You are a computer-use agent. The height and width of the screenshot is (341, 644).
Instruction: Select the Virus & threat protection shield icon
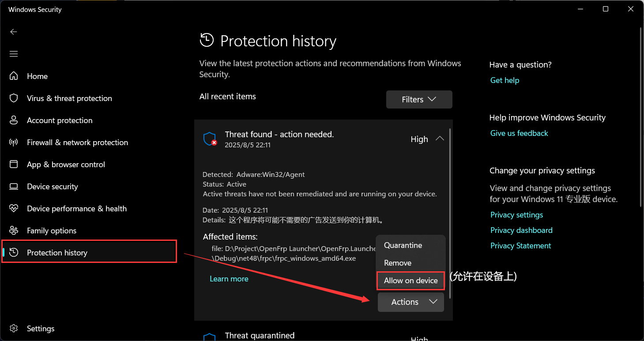click(14, 98)
